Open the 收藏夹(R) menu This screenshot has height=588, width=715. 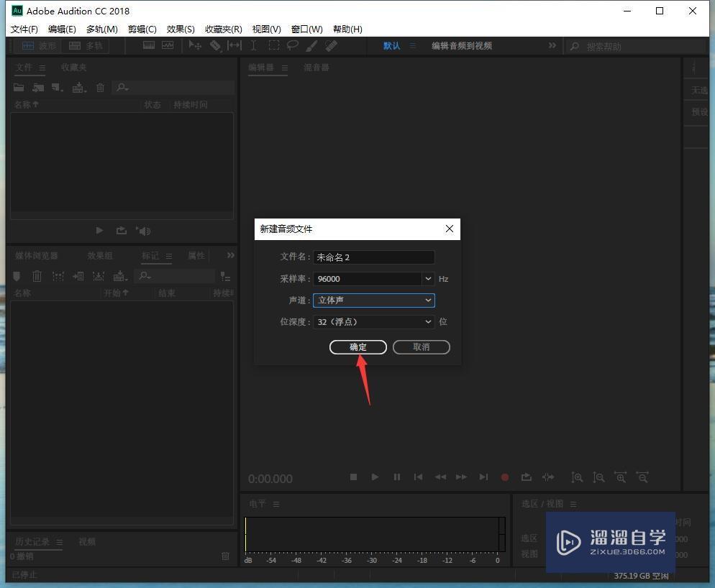coord(224,29)
